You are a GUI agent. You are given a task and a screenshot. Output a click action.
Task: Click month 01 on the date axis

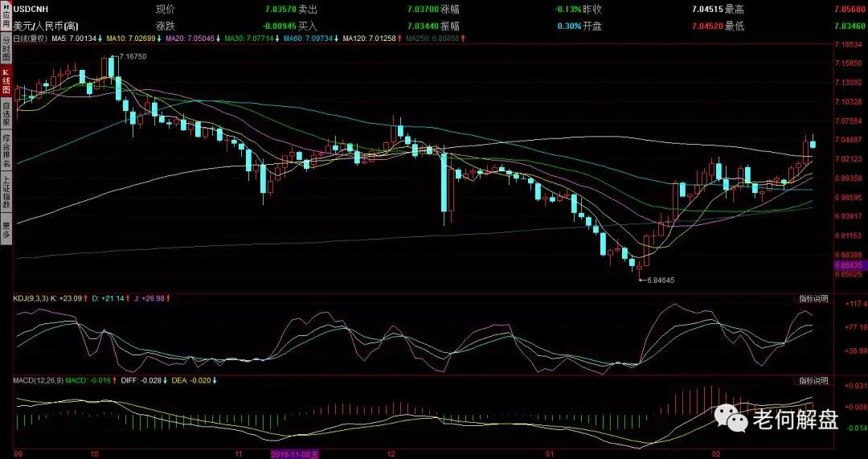tap(550, 454)
